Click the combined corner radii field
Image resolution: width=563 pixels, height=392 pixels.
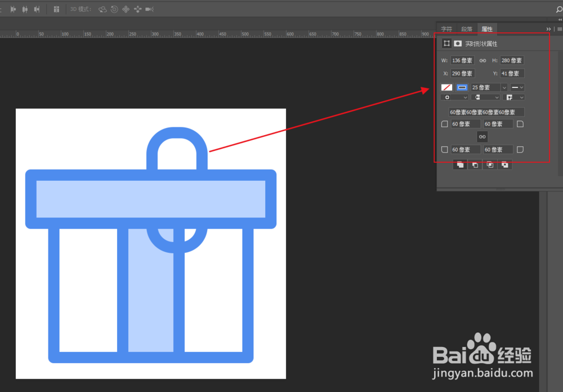[486, 112]
